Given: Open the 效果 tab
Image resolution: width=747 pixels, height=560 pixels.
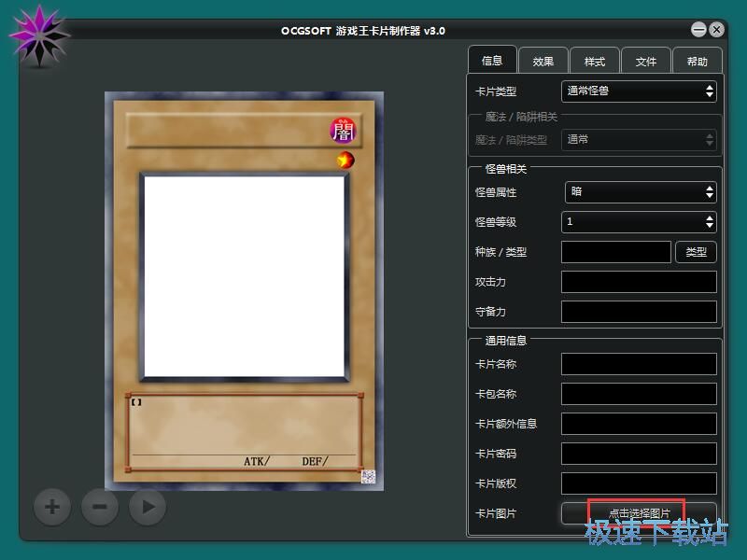Looking at the screenshot, I should (x=543, y=61).
